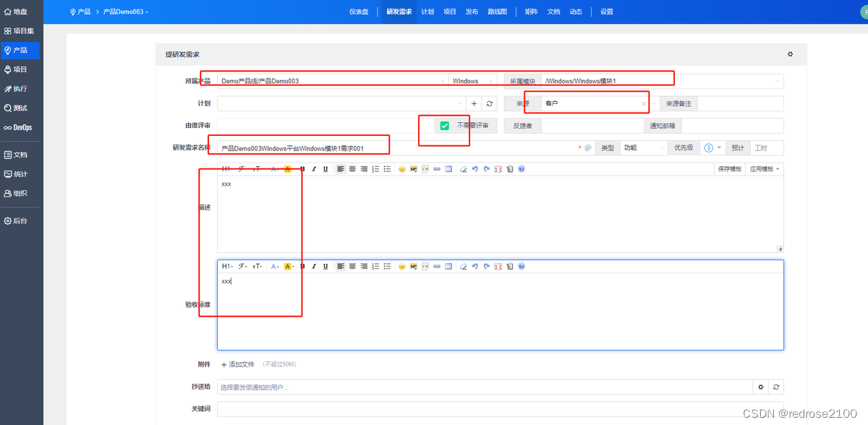Click underline button in 描述 editor toolbar
Image resolution: width=868 pixels, height=425 pixels.
[x=325, y=168]
